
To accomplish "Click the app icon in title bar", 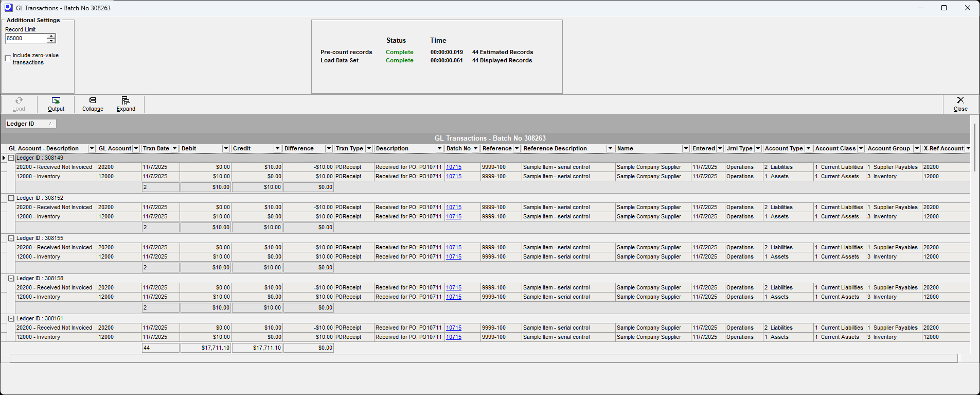I will tap(8, 8).
